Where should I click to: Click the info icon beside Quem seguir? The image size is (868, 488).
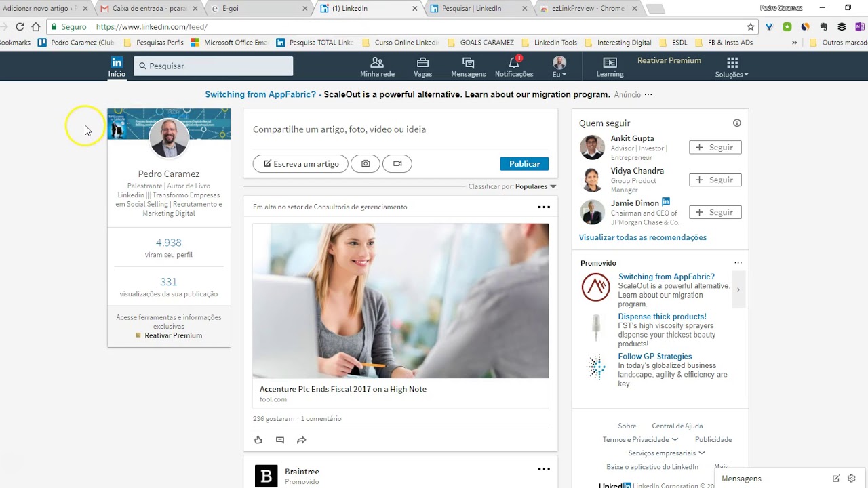coord(737,123)
